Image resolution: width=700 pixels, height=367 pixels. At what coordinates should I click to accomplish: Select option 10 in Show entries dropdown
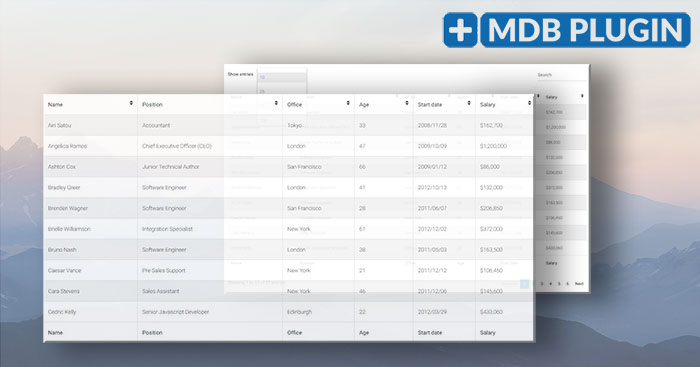coord(282,78)
